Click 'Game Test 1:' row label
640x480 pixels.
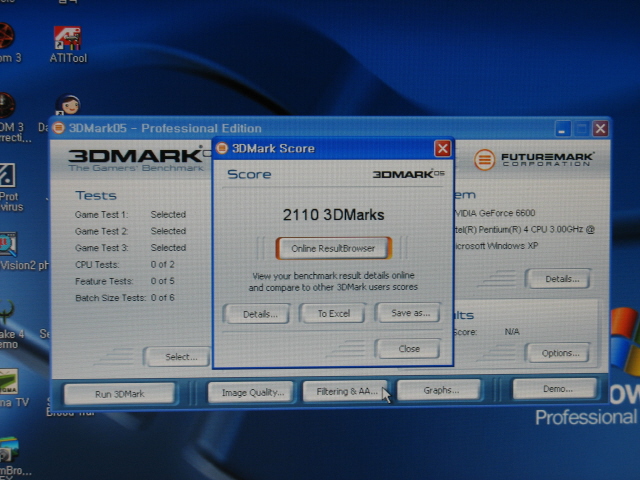click(102, 215)
